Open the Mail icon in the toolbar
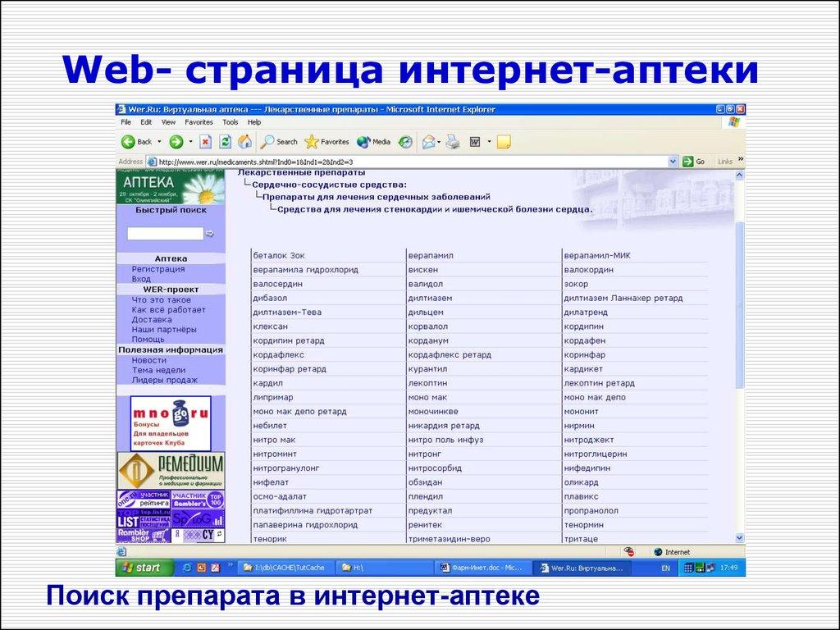This screenshot has width=840, height=630. coord(429,142)
